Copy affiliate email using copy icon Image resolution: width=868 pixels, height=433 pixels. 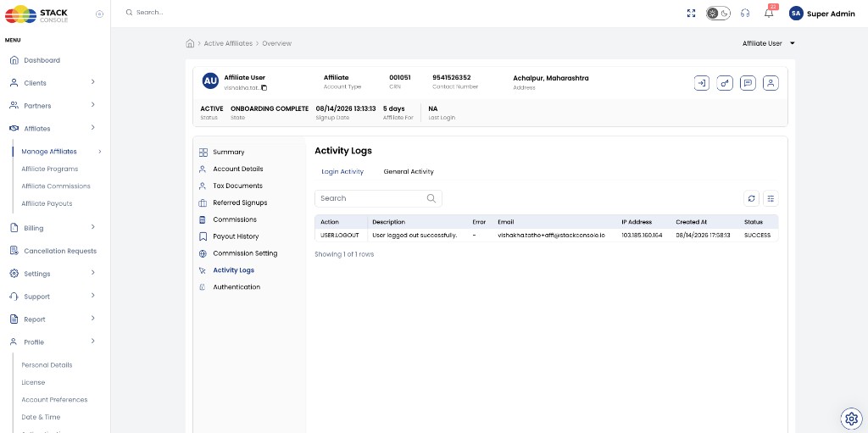[264, 88]
